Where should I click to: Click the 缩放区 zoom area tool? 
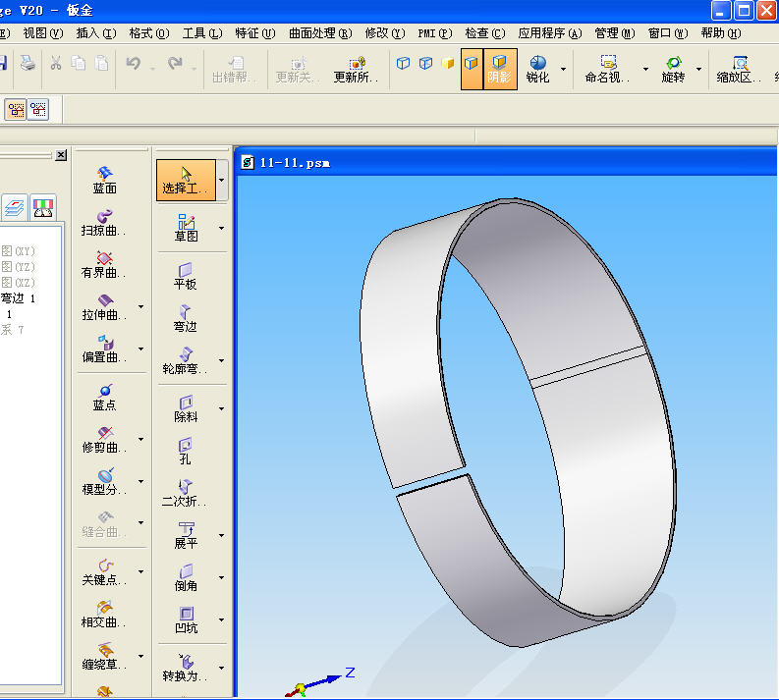tap(739, 69)
